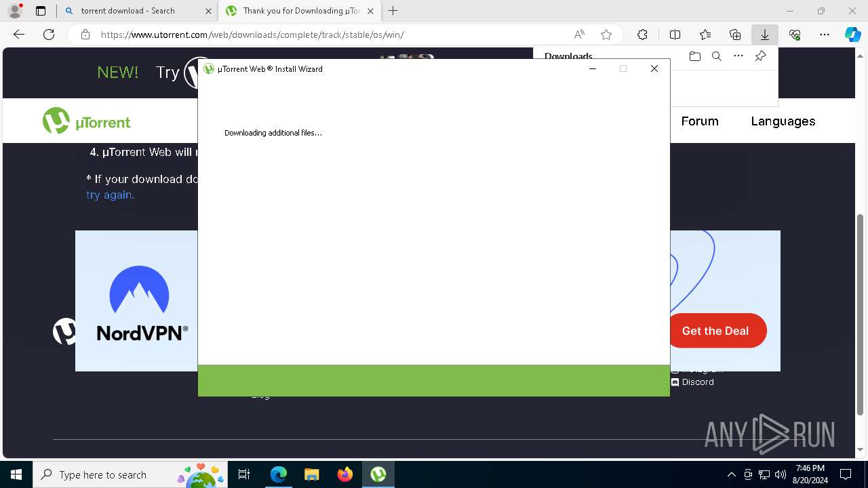Open the Forum menu item
The height and width of the screenshot is (488, 868).
pos(700,121)
